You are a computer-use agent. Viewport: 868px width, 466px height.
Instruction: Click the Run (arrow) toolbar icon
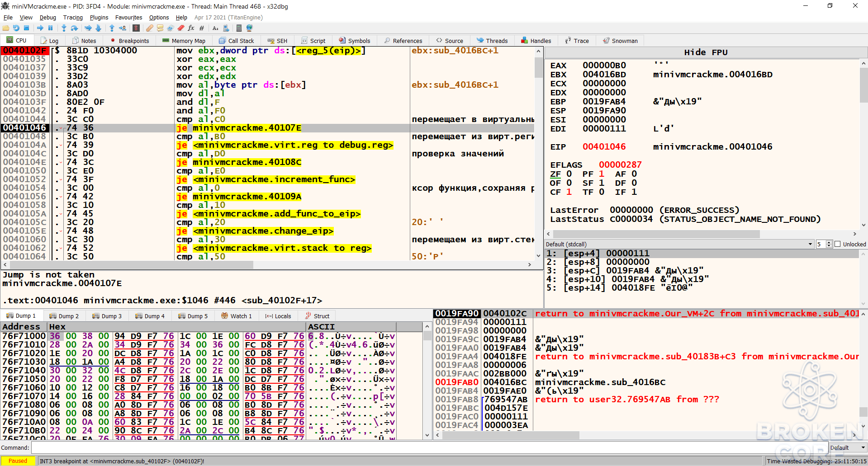tap(40, 28)
